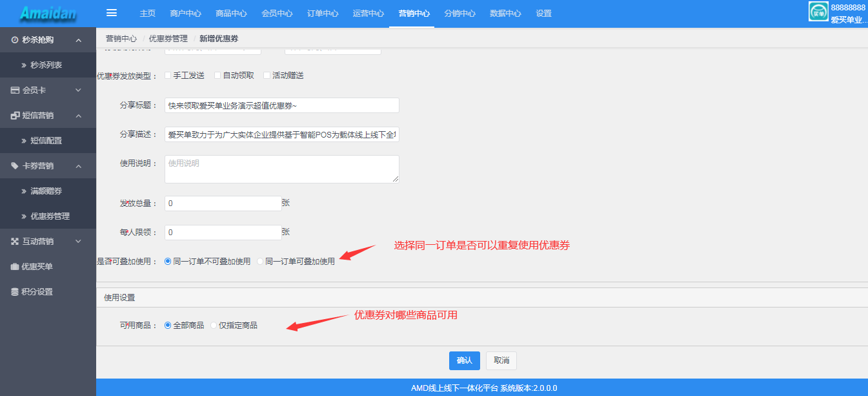The width and height of the screenshot is (868, 396).
Task: Open the 主页 top menu
Action: (148, 14)
